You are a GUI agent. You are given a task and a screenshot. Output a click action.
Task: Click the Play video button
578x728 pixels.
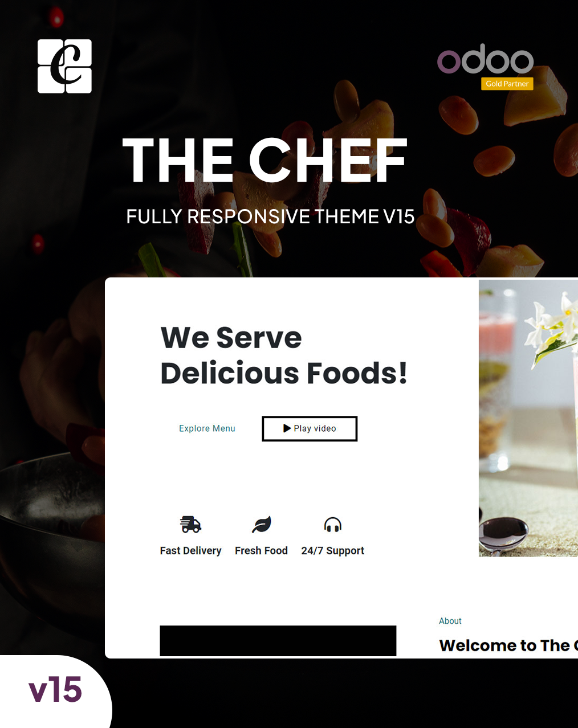[x=310, y=428]
